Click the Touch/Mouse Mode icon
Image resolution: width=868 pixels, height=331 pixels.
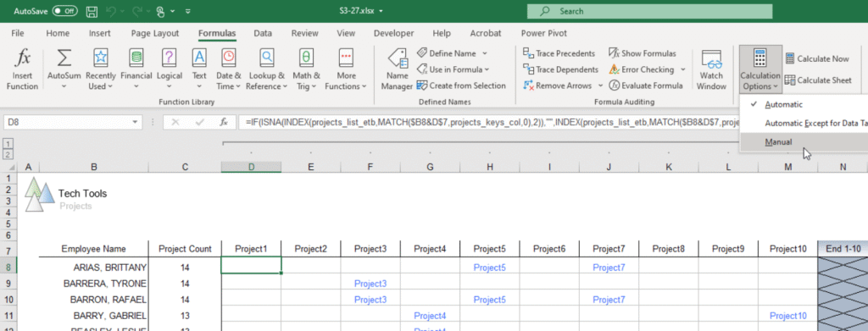click(161, 11)
